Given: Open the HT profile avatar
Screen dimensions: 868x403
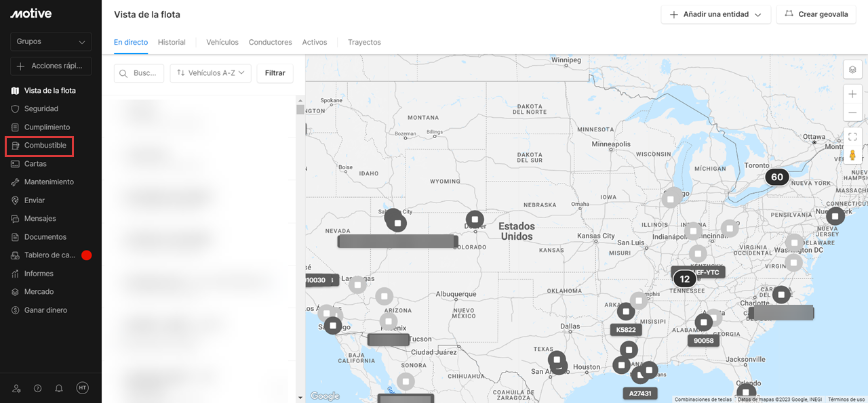Looking at the screenshot, I should pos(82,388).
